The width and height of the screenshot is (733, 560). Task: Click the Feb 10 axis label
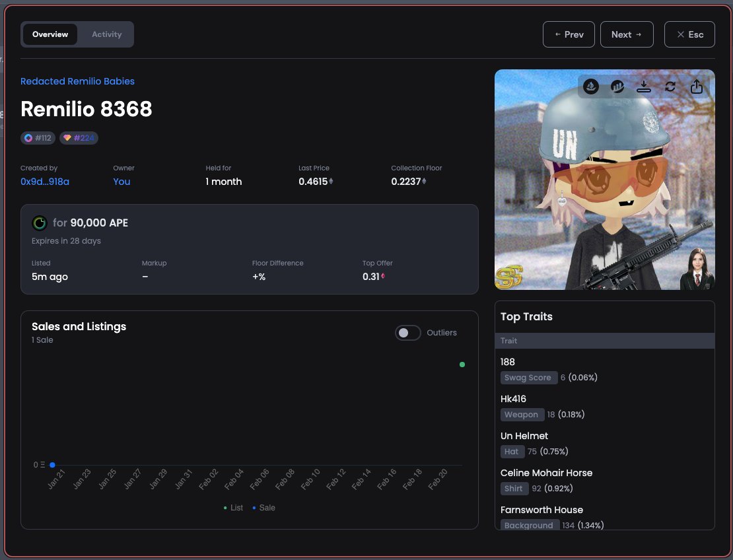point(310,479)
